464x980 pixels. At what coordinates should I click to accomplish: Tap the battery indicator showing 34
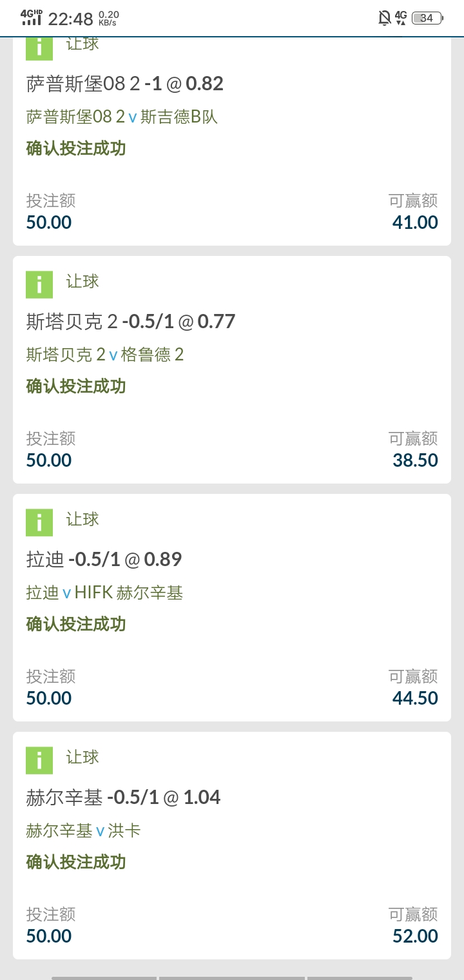pos(427,18)
